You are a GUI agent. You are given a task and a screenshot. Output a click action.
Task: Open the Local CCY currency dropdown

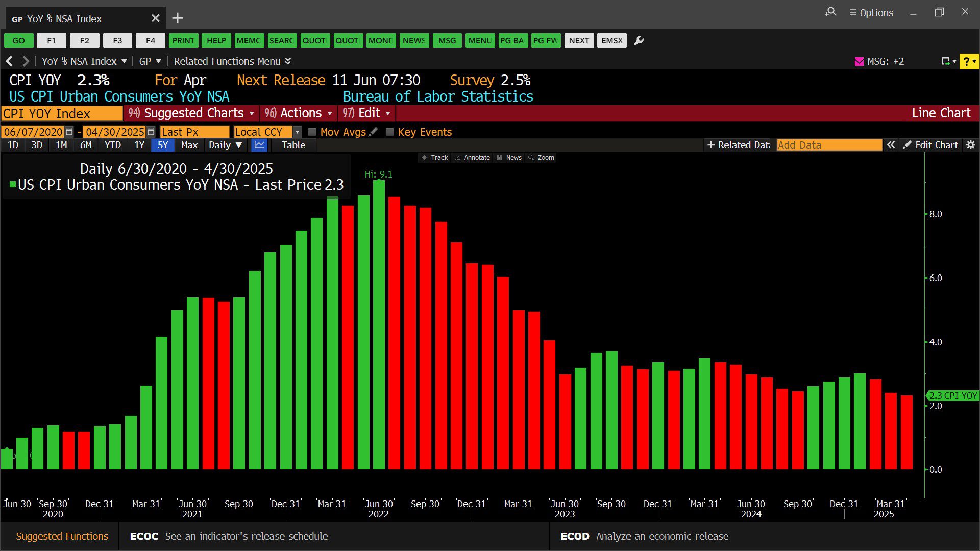(x=298, y=132)
